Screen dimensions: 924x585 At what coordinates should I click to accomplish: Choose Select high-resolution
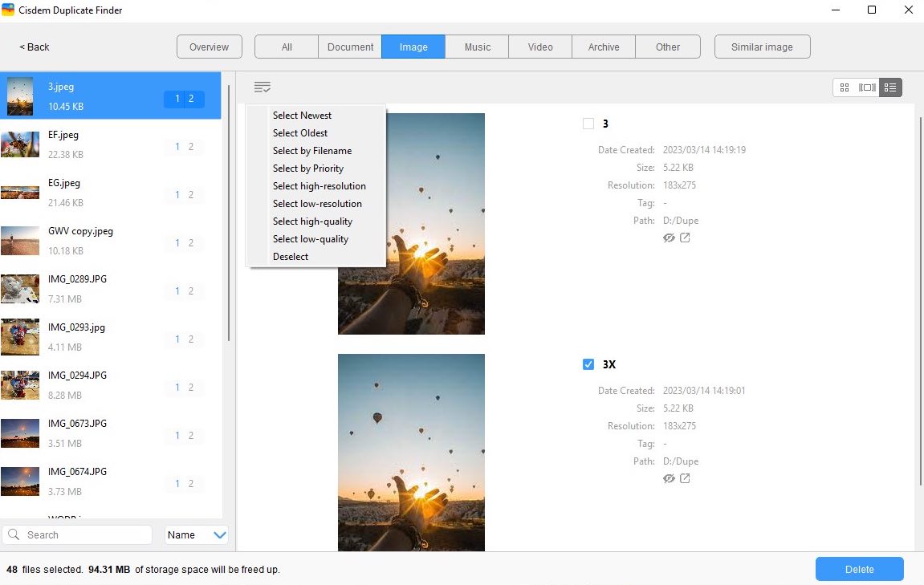click(x=320, y=186)
